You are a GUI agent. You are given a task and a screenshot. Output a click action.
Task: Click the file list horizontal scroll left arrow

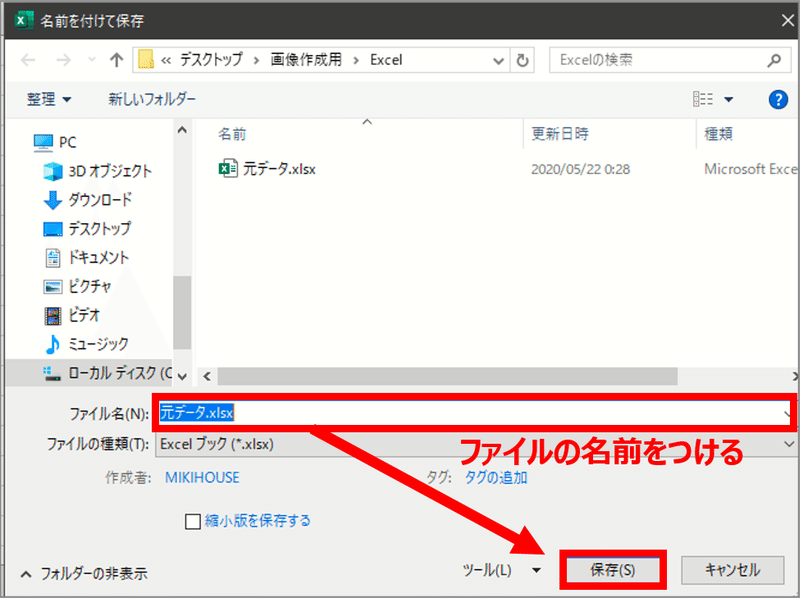point(207,377)
